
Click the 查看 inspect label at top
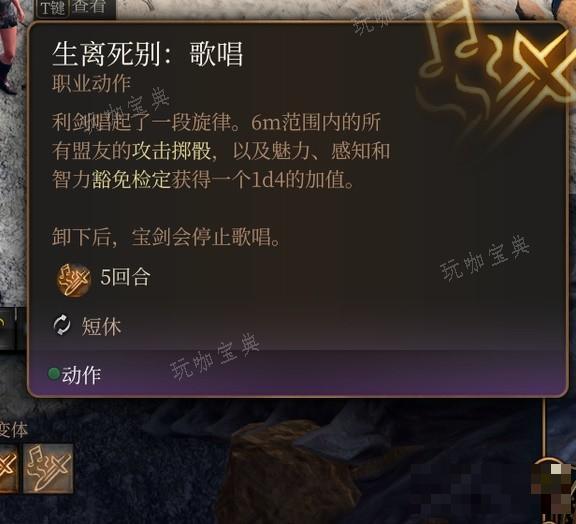click(89, 7)
